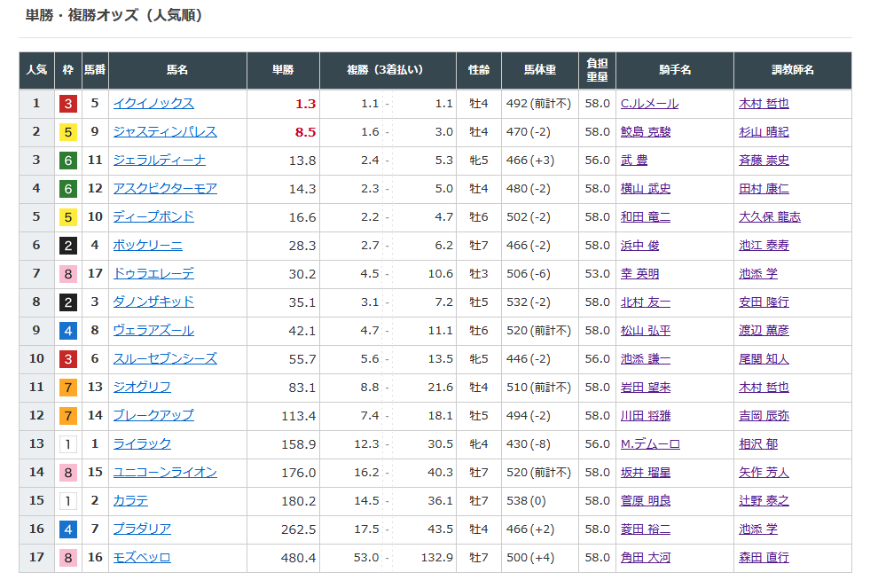Open jockey link 和田 竜二

646,216
